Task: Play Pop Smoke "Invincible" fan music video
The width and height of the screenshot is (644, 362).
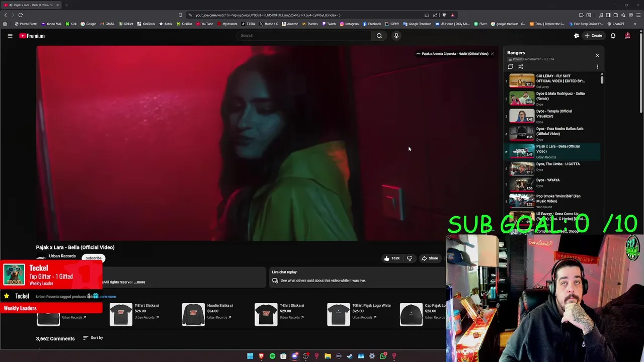Action: [552, 201]
